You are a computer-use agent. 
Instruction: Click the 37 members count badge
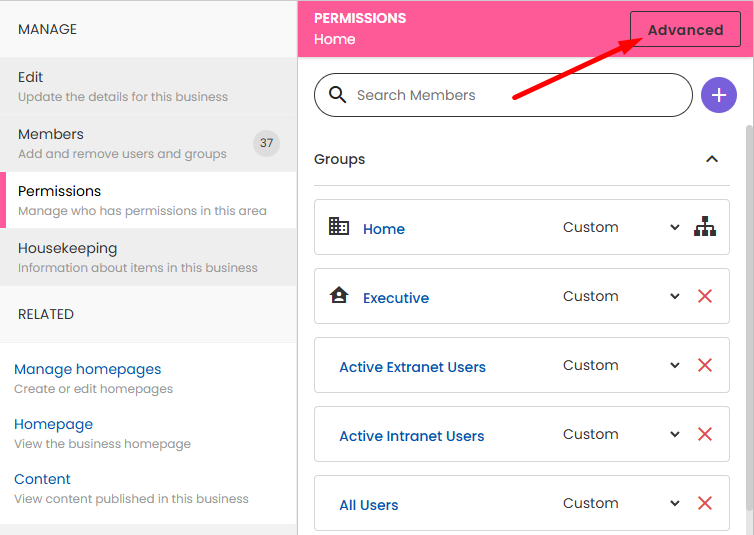tap(266, 143)
